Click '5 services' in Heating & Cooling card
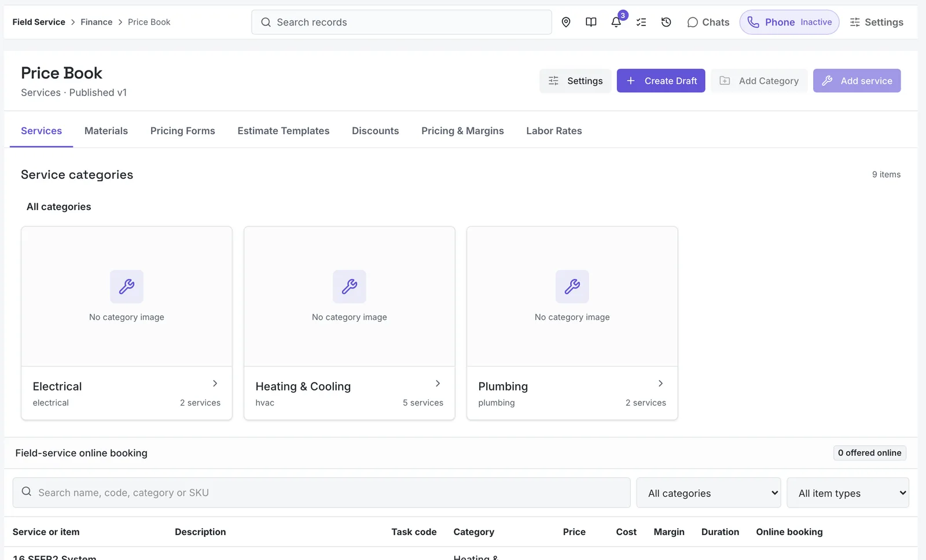 click(423, 403)
